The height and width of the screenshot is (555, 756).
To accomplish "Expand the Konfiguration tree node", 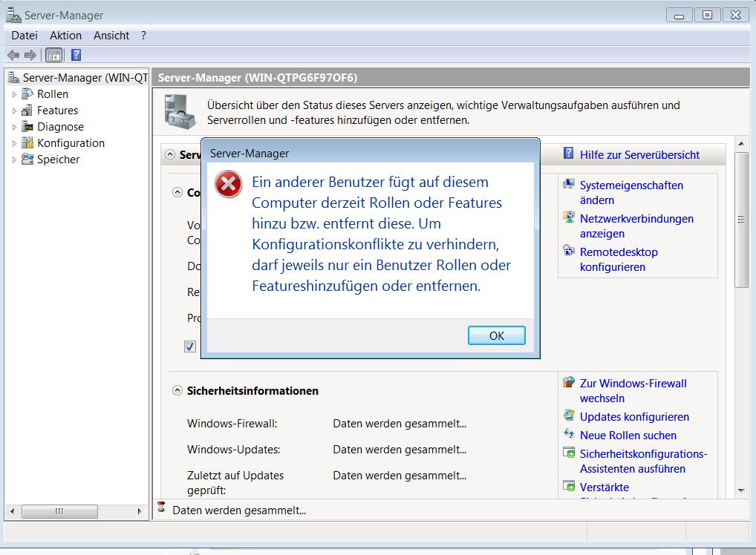I will (14, 143).
